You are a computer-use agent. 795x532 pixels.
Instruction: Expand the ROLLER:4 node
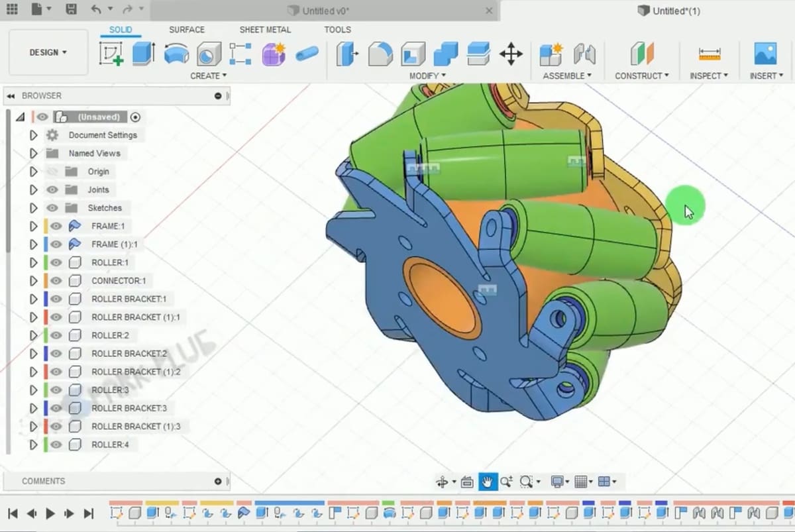(x=34, y=445)
